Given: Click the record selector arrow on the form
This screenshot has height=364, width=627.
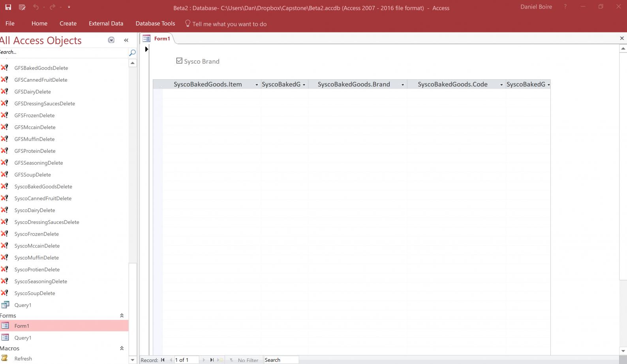Looking at the screenshot, I should 146,49.
